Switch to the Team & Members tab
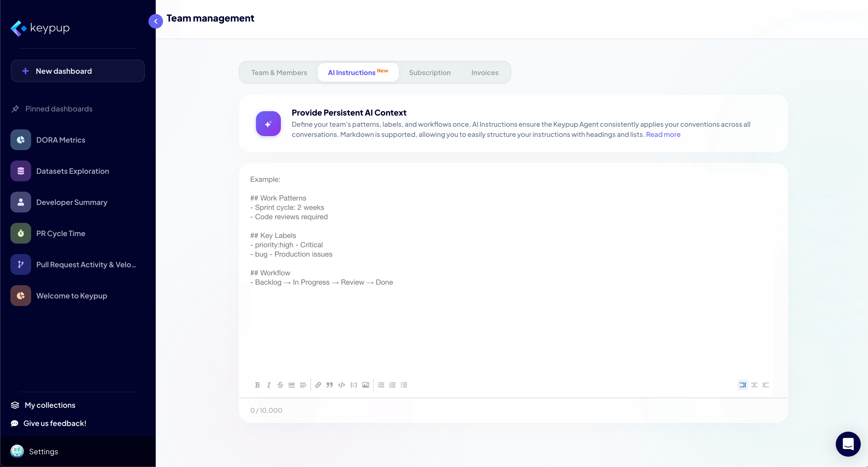Viewport: 868px width, 467px height. coord(279,72)
